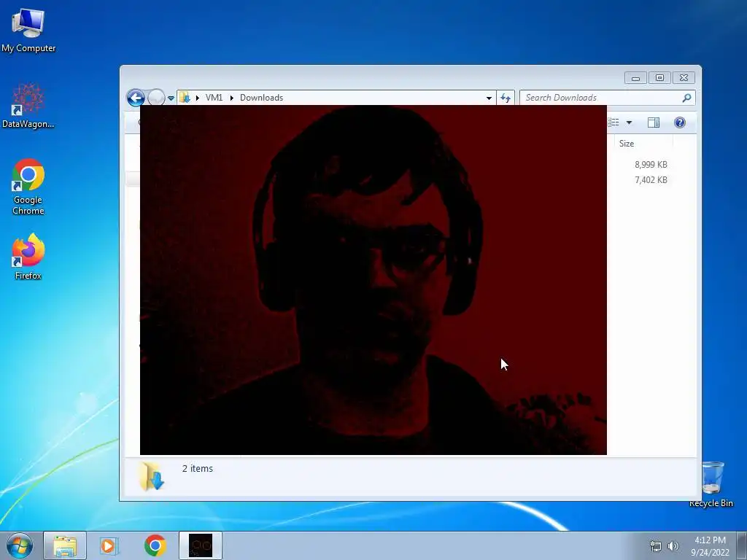Change the view using the views icon
The height and width of the screenshot is (560, 747).
[614, 122]
